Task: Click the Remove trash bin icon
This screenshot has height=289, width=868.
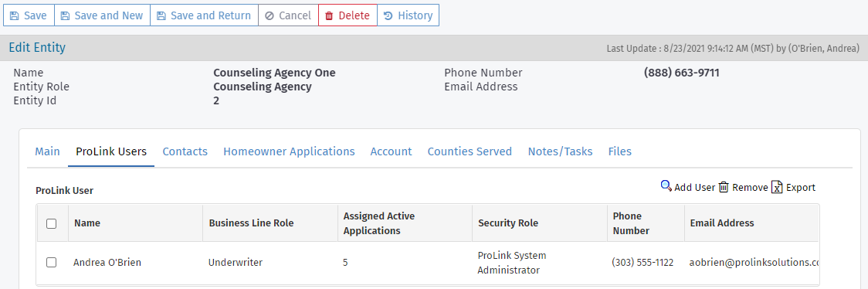Action: [724, 187]
